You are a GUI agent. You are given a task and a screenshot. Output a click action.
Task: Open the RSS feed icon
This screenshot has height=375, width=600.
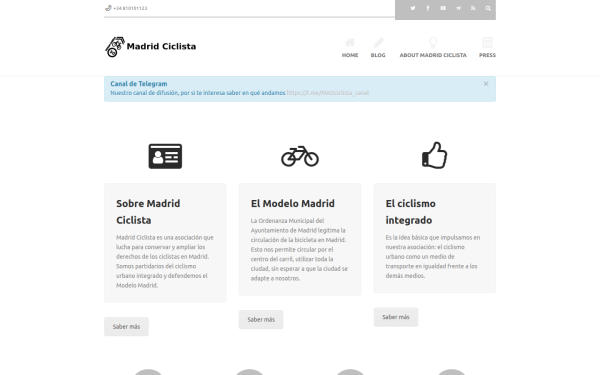click(x=473, y=8)
